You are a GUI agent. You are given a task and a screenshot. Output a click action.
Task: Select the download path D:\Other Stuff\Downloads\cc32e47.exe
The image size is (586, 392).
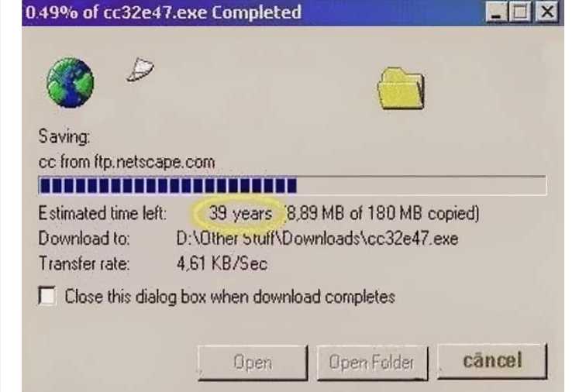pyautogui.click(x=317, y=239)
